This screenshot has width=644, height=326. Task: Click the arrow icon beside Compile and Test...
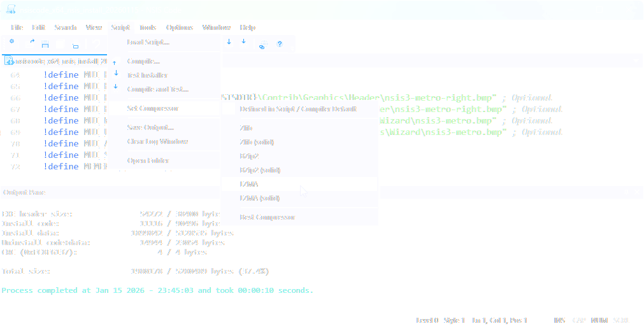(x=116, y=86)
